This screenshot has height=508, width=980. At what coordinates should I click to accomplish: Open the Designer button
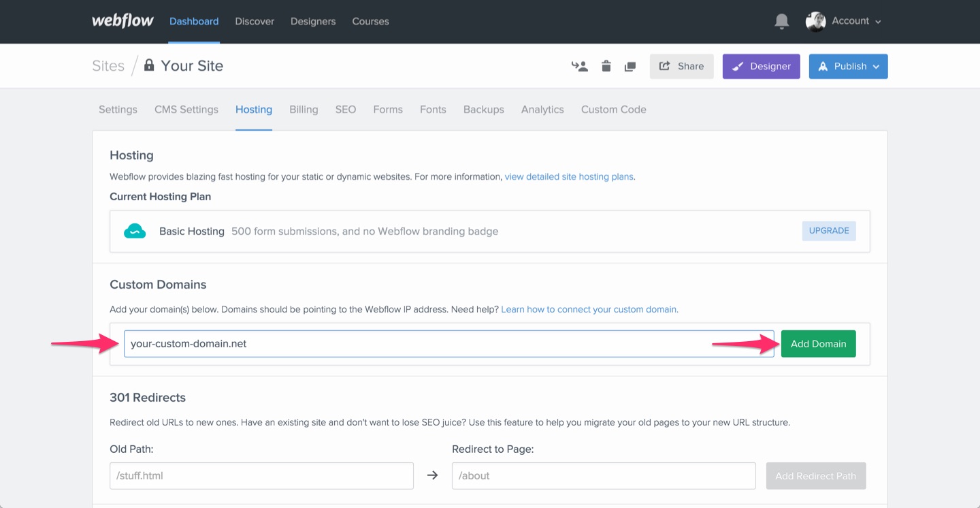pos(762,66)
